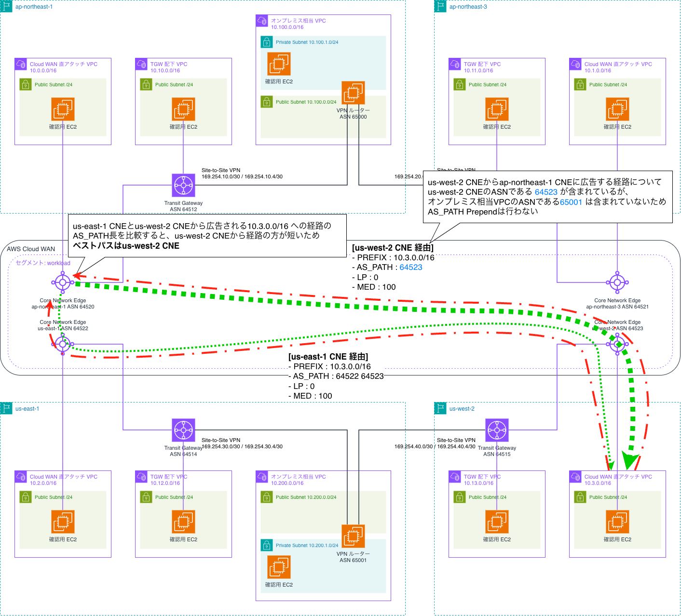Click lock icon of Public Subnet 10.100.0.0/24
The height and width of the screenshot is (616, 681).
click(267, 102)
